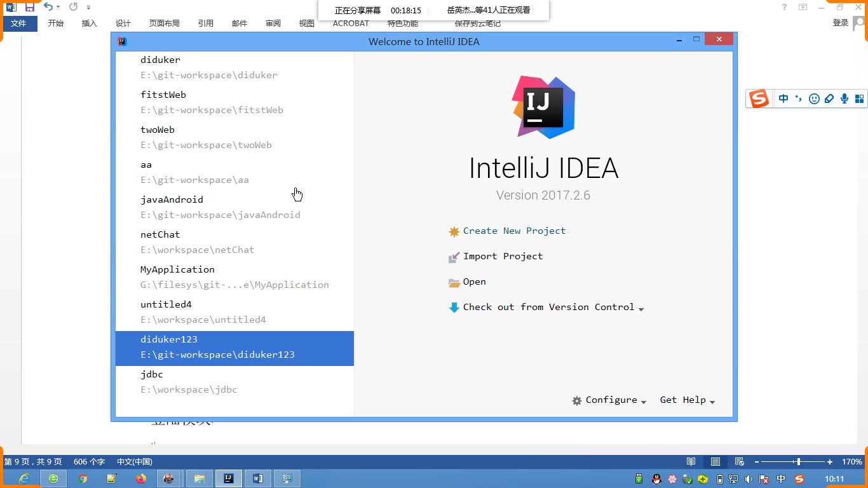Open the 文件 tab in Word

[x=19, y=24]
